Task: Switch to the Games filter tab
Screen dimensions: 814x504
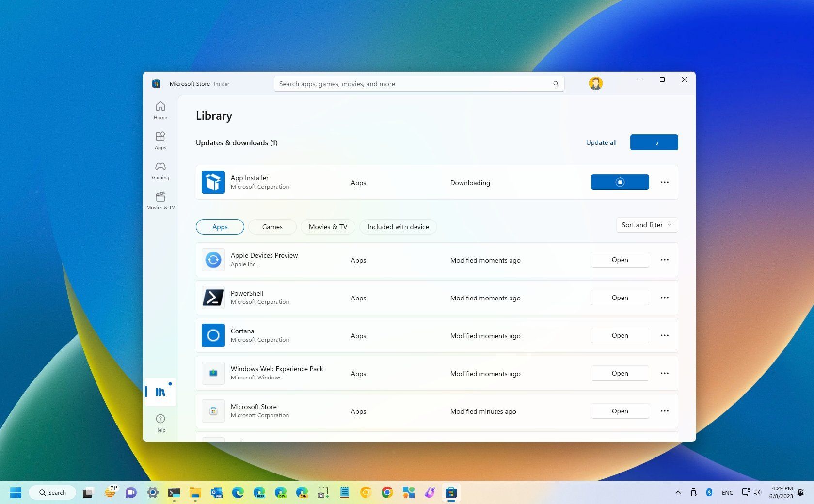Action: click(x=272, y=226)
